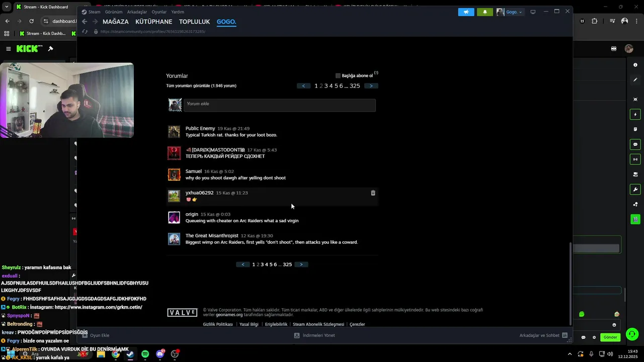Screen dimensions: 644x362
Task: Open the Oyunlar menu
Action: (x=159, y=12)
